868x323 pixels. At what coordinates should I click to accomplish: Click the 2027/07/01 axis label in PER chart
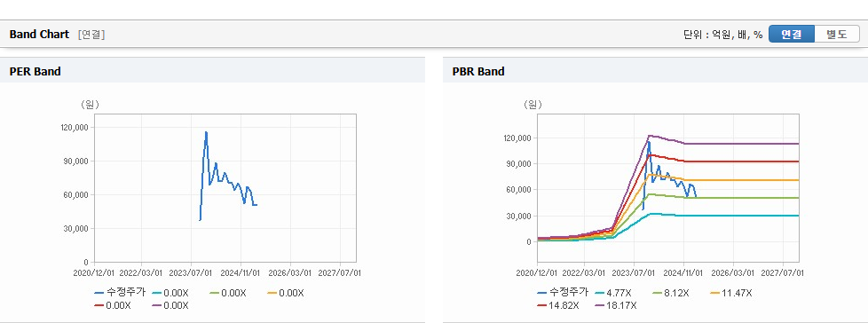click(339, 272)
